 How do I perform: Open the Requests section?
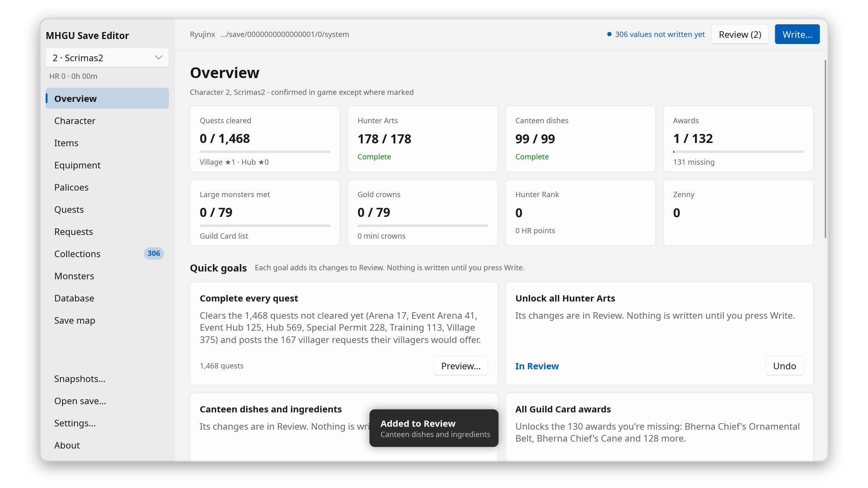pyautogui.click(x=107, y=232)
